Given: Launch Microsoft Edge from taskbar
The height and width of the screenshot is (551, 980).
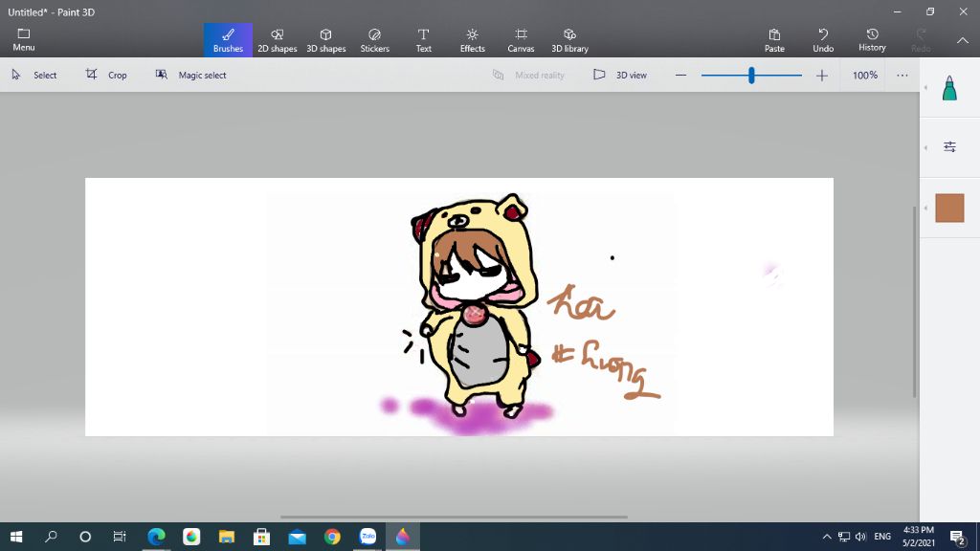Looking at the screenshot, I should (x=156, y=537).
